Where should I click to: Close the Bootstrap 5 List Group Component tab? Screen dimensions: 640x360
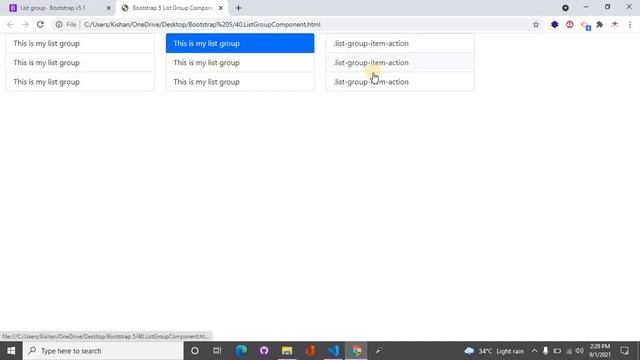[221, 8]
